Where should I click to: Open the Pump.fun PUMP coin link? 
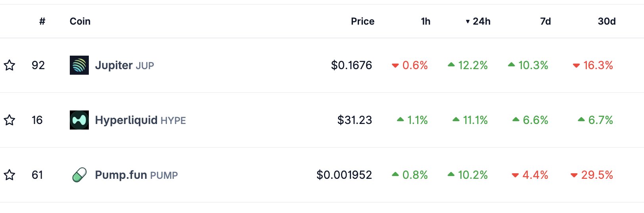click(x=136, y=175)
